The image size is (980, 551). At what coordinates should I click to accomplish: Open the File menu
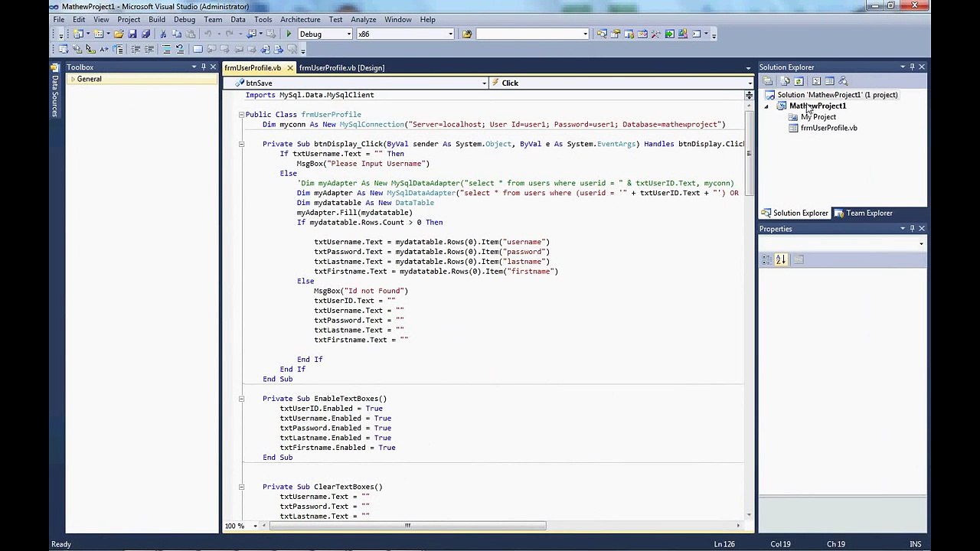[59, 19]
